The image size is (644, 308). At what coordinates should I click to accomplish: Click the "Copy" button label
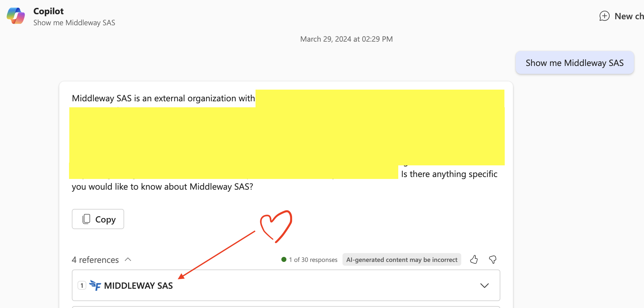coord(106,219)
